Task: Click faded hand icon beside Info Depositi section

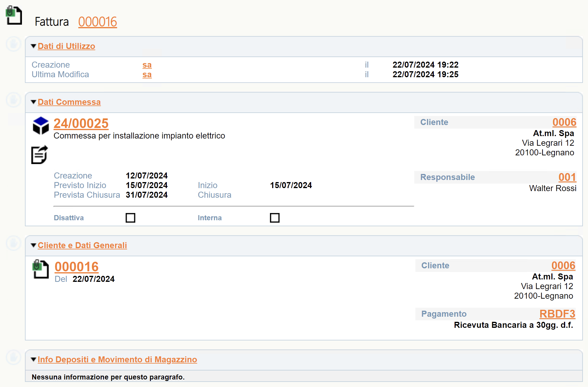Action: tap(14, 357)
